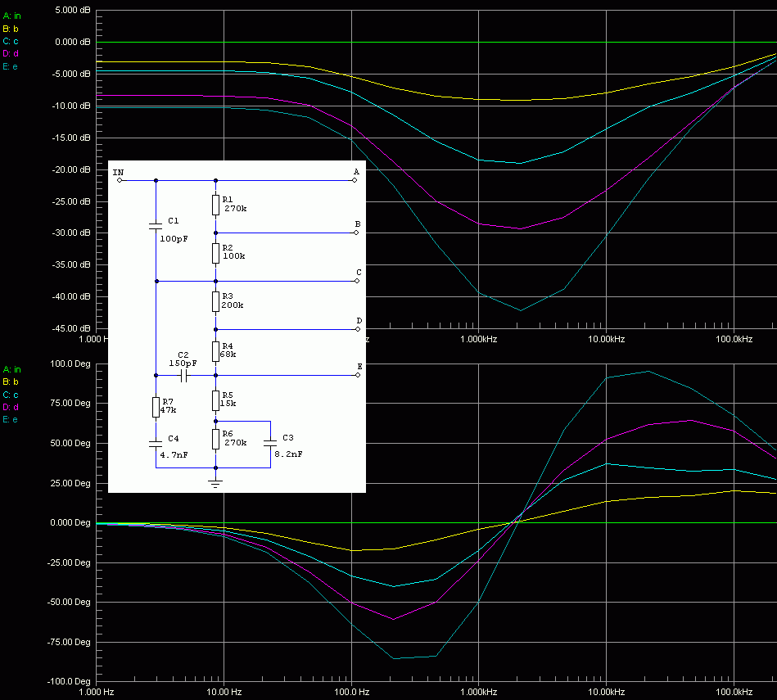Screen dimensions: 777x700
Task: Click output terminal B in the schematic
Action: [x=356, y=233]
